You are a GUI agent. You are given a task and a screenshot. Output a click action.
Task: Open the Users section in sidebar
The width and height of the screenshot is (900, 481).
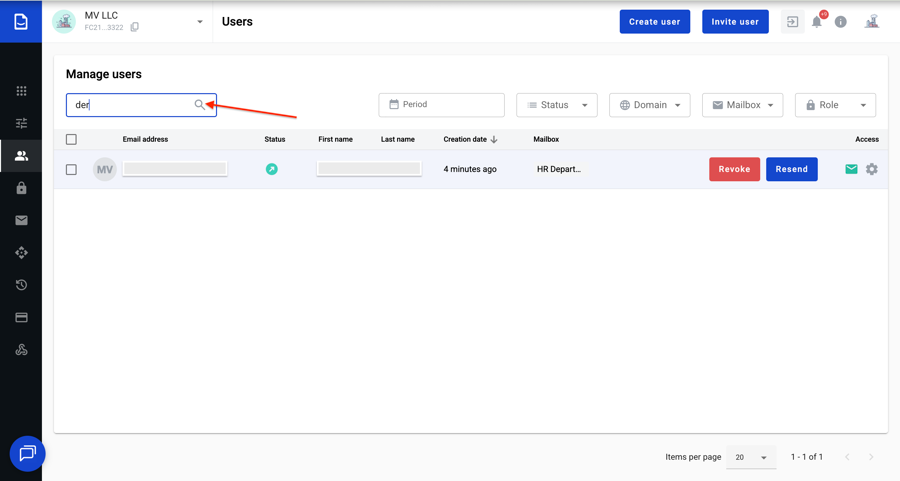click(x=21, y=156)
